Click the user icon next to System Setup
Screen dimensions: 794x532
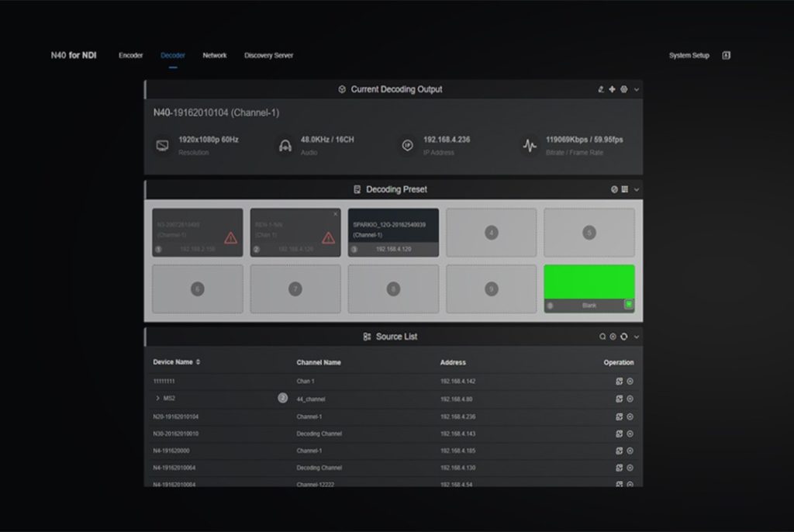[x=727, y=56]
